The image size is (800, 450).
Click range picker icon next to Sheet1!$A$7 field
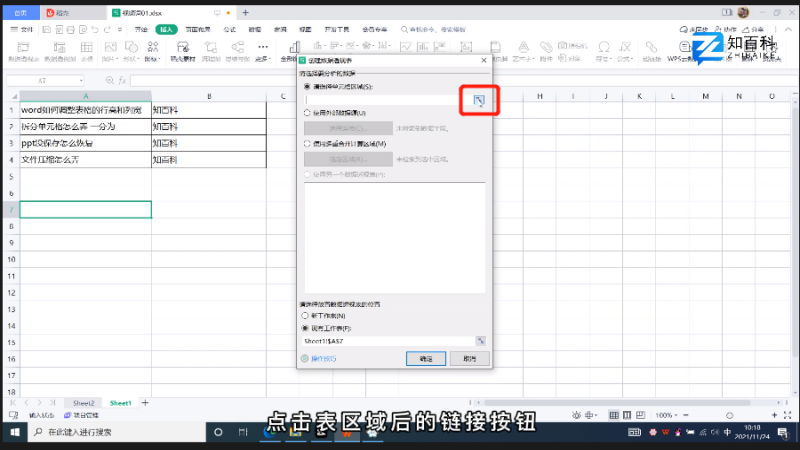coord(480,341)
